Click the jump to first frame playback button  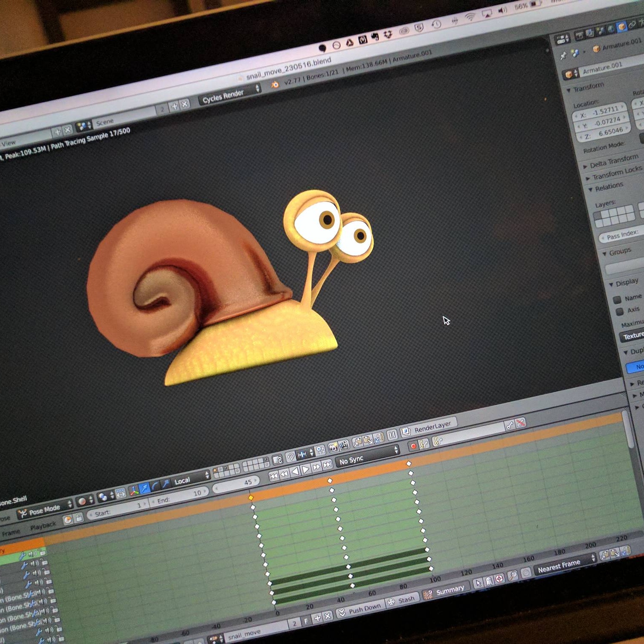pyautogui.click(x=273, y=476)
